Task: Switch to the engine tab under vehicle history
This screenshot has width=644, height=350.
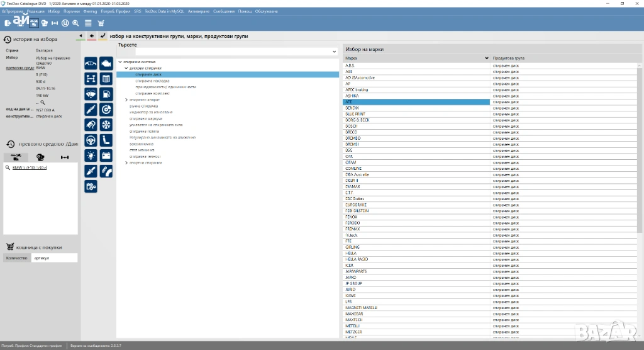Action: point(40,157)
